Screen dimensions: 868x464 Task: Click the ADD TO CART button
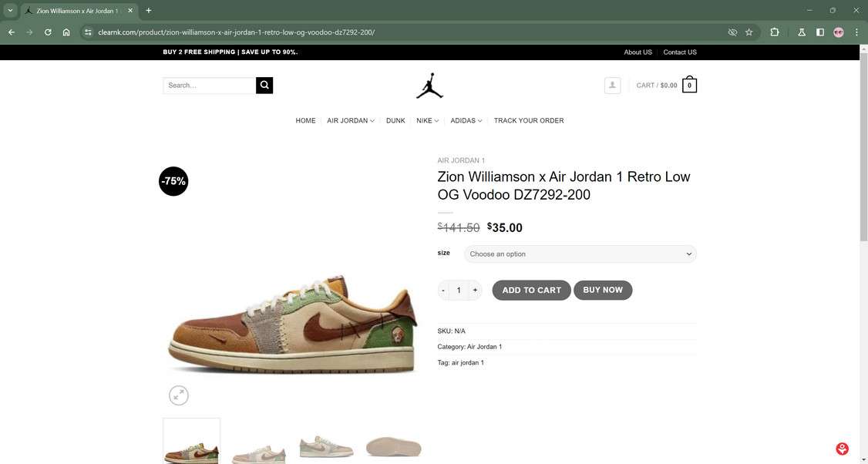click(531, 291)
